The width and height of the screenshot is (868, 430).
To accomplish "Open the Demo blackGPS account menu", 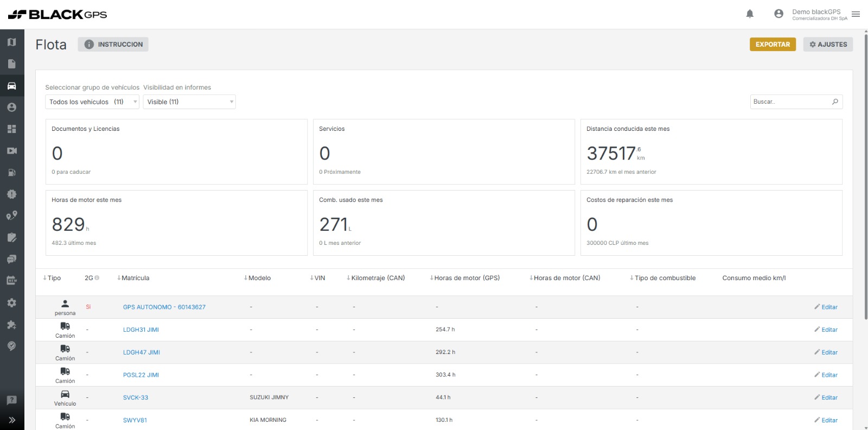I will pyautogui.click(x=815, y=14).
